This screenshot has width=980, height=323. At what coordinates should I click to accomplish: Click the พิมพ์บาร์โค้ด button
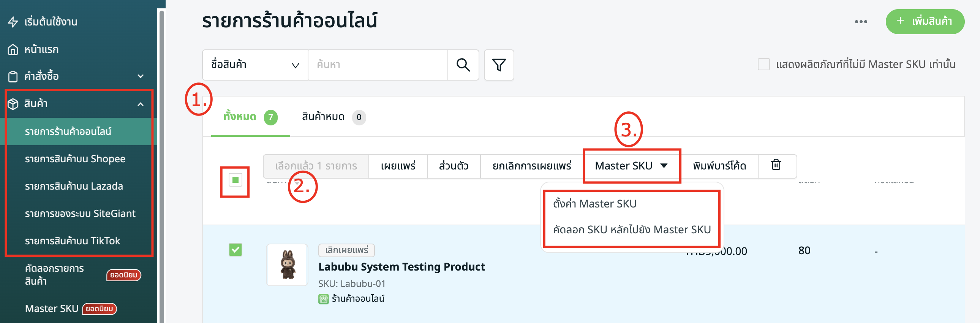pyautogui.click(x=719, y=166)
